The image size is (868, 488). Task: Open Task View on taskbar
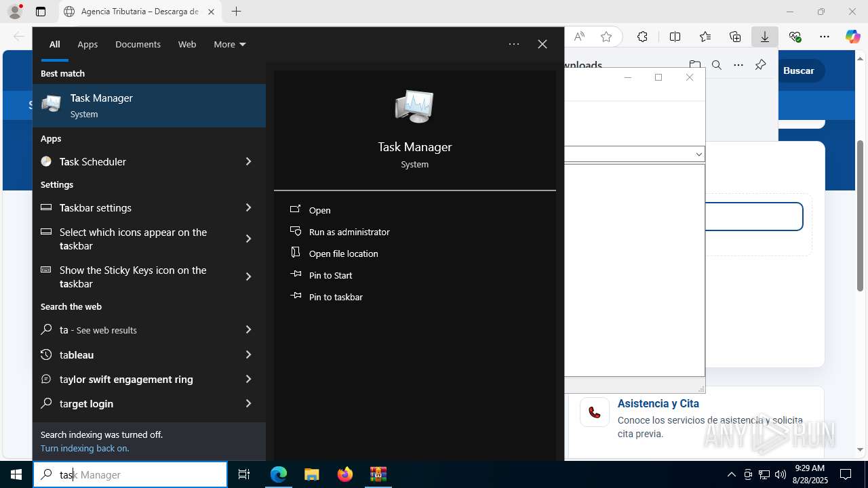pyautogui.click(x=244, y=474)
